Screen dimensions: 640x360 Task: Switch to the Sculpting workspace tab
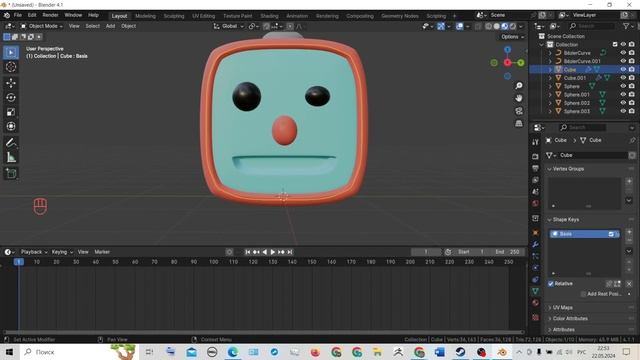(x=174, y=16)
